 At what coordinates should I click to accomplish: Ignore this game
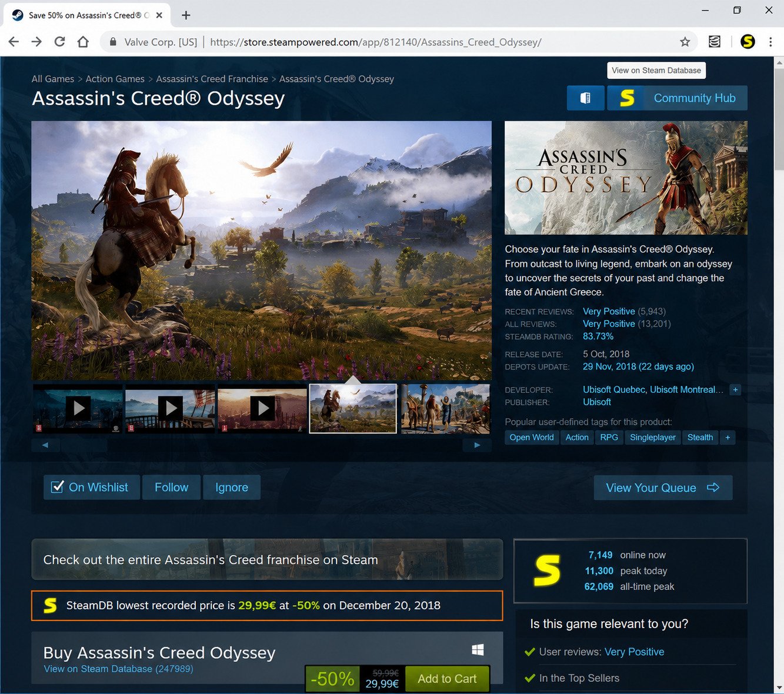coord(231,487)
